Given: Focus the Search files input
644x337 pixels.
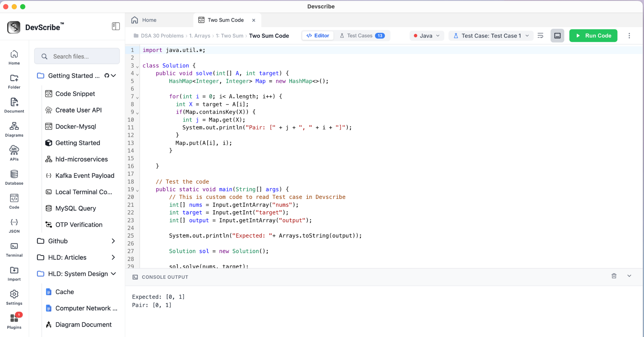Looking at the screenshot, I should [77, 56].
